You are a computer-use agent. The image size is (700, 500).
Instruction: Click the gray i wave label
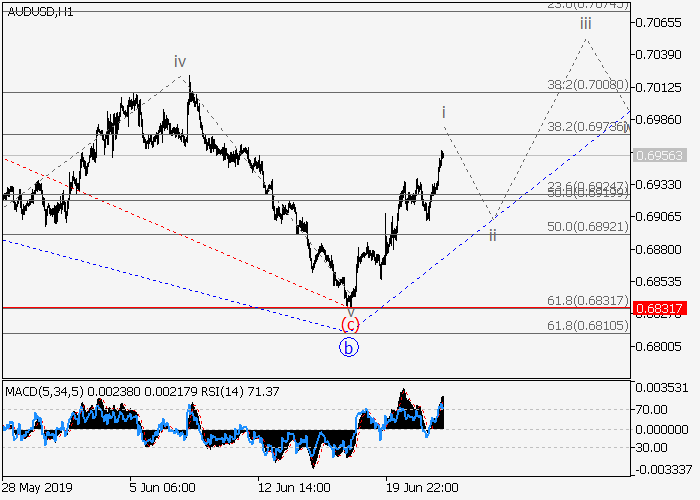click(443, 112)
